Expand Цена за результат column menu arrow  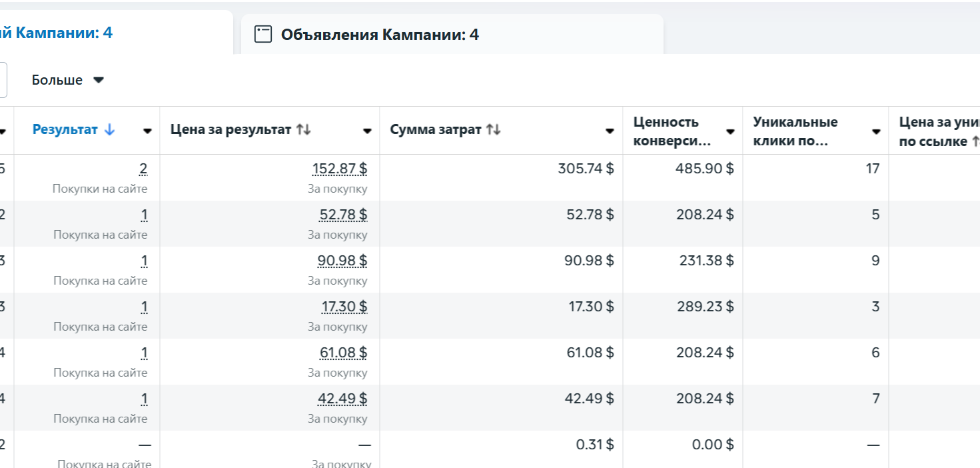point(367,131)
